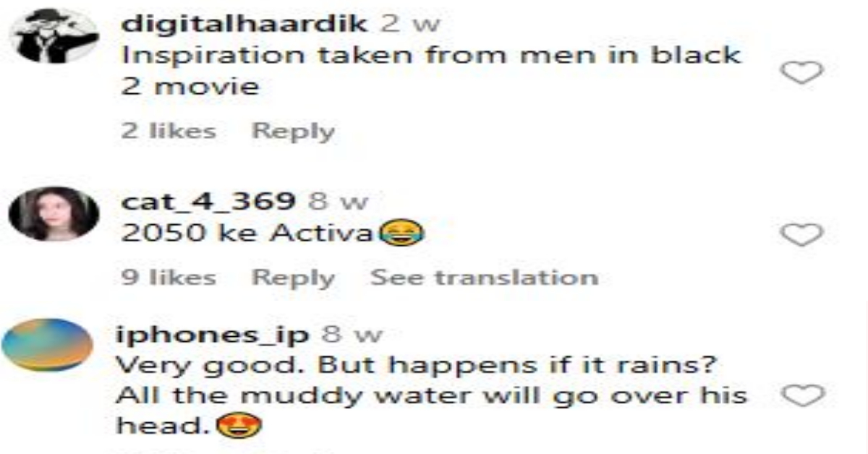Tap heart next to iphones_ip's comment

(804, 395)
